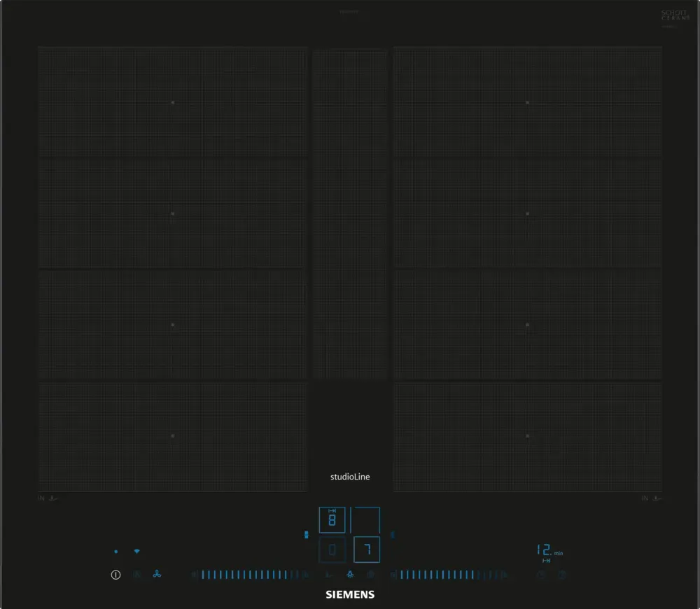The width and height of the screenshot is (700, 609).
Task: Select the empty top-right zone display
Action: point(366,520)
